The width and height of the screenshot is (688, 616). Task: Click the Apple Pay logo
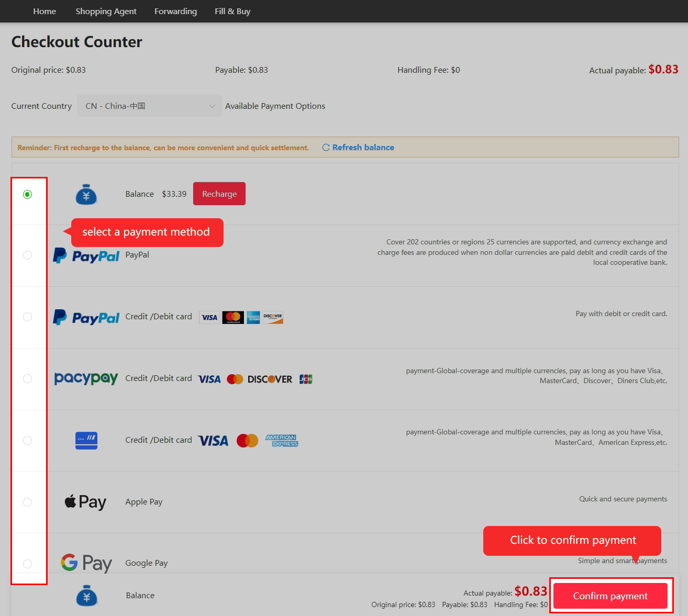point(85,502)
